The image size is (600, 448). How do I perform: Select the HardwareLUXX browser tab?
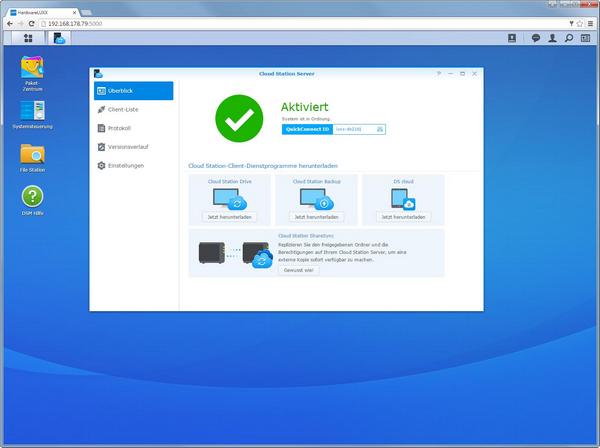(x=42, y=13)
